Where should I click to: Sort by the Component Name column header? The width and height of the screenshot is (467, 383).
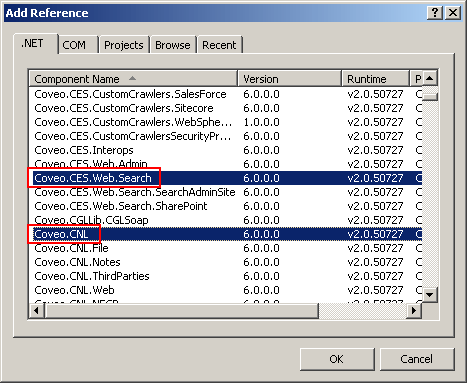click(x=133, y=79)
